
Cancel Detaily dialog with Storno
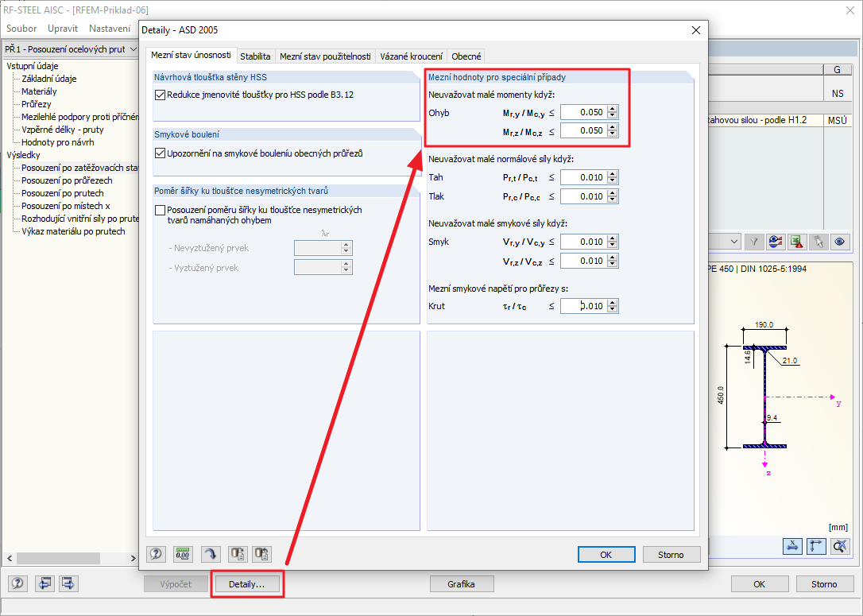coord(671,554)
